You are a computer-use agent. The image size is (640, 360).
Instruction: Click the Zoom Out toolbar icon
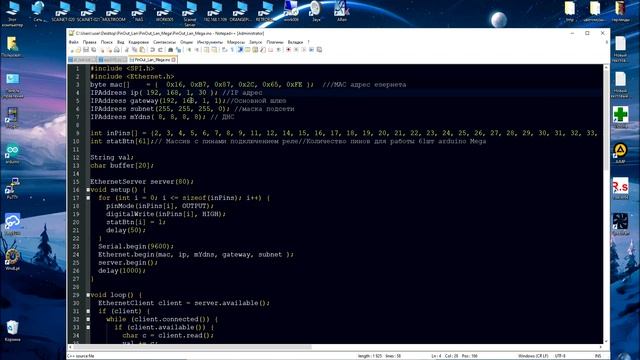(x=197, y=50)
